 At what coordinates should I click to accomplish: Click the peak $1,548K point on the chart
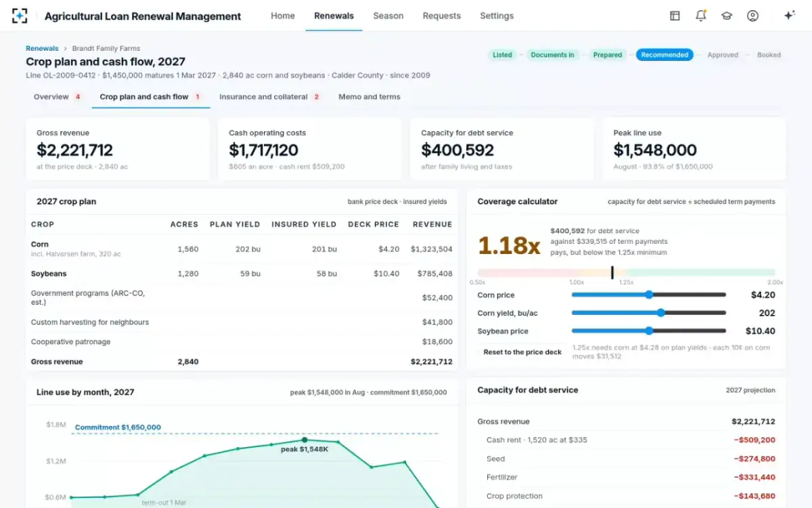click(x=304, y=440)
